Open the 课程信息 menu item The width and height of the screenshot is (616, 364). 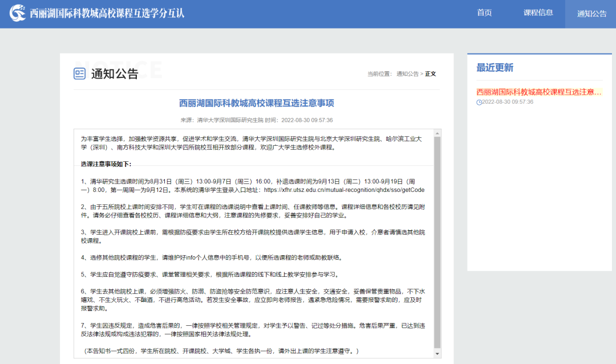tap(538, 13)
